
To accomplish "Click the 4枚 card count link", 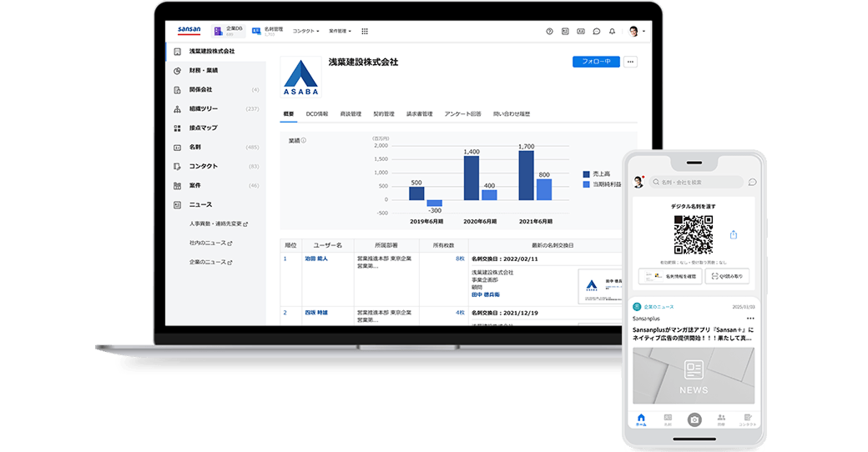I will point(460,313).
